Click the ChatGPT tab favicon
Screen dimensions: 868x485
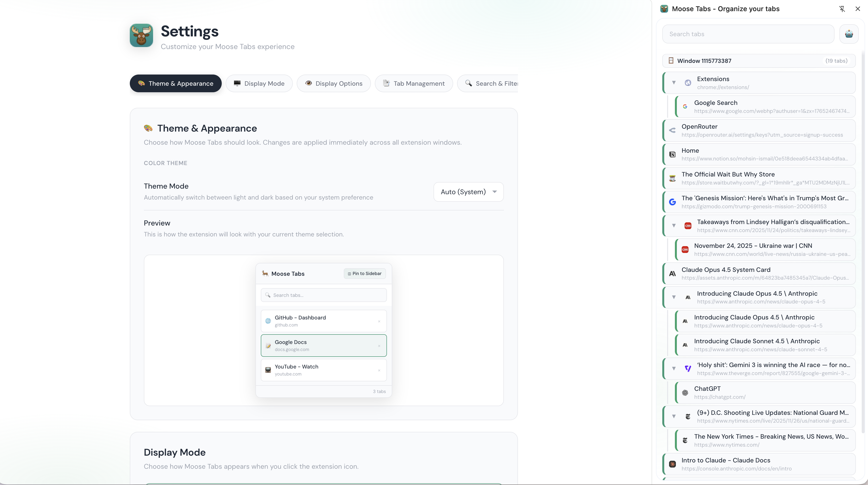(685, 393)
